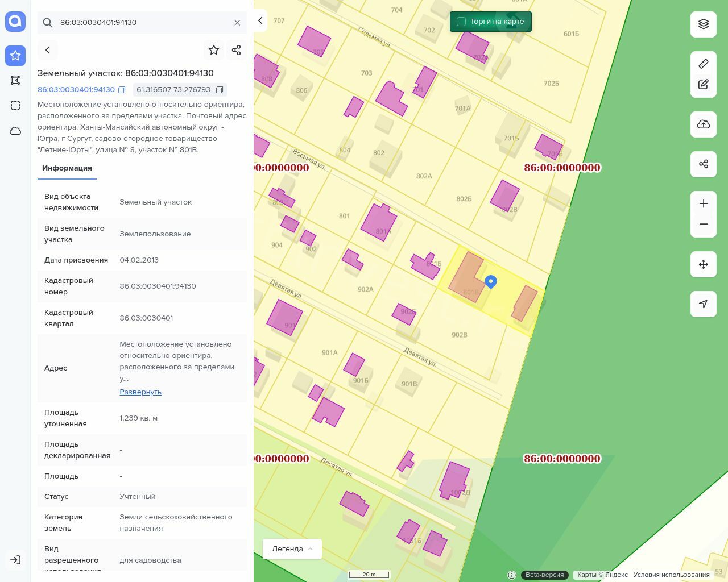Switch to the Информация tab
Viewport: 728px width, 582px height.
click(67, 168)
